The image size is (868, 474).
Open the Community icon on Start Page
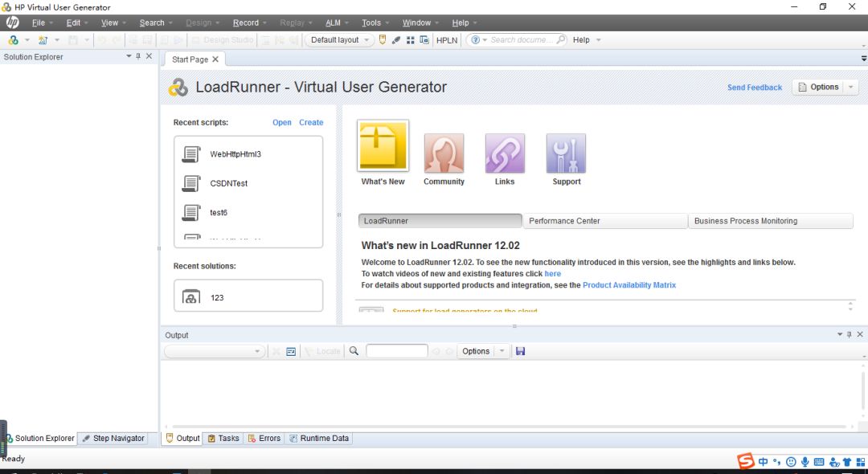[444, 153]
